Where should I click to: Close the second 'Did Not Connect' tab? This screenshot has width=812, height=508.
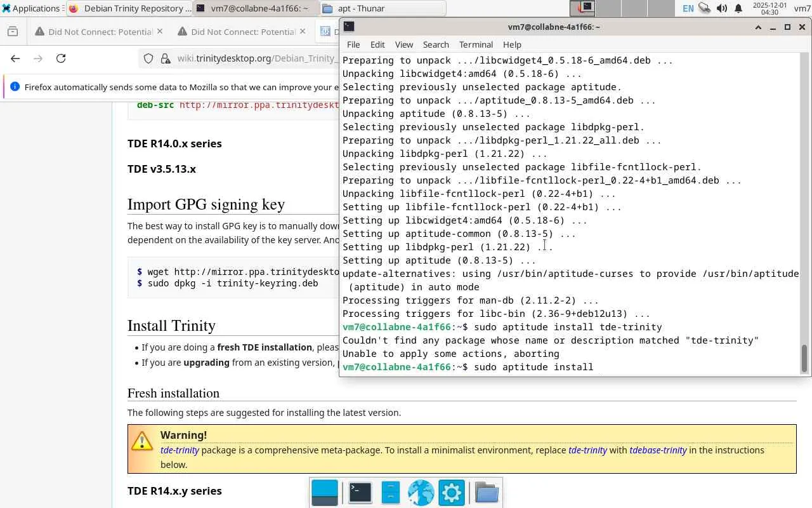click(x=303, y=31)
